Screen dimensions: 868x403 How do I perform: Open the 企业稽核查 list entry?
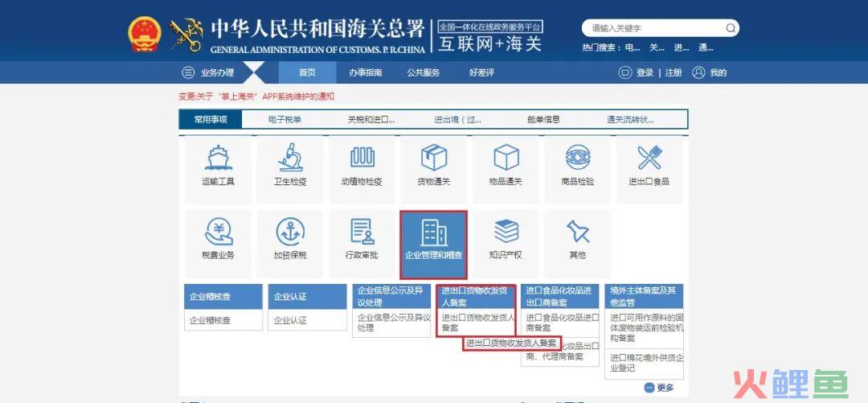[223, 320]
